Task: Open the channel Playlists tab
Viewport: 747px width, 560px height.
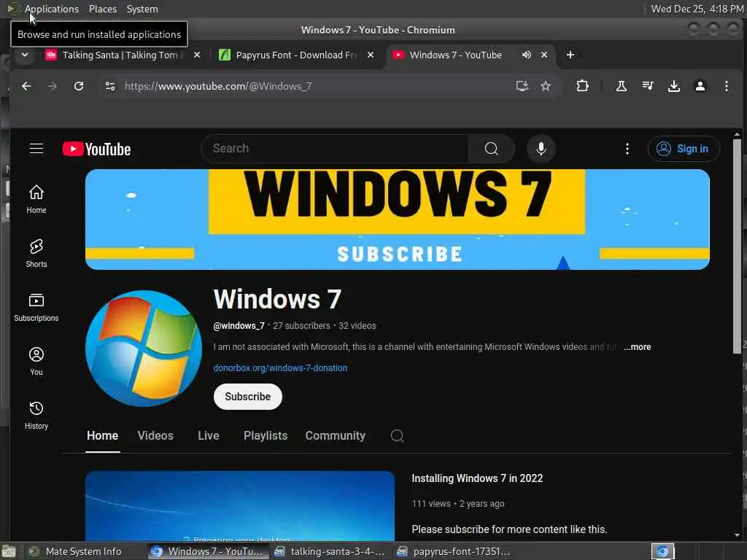Action: coord(266,436)
